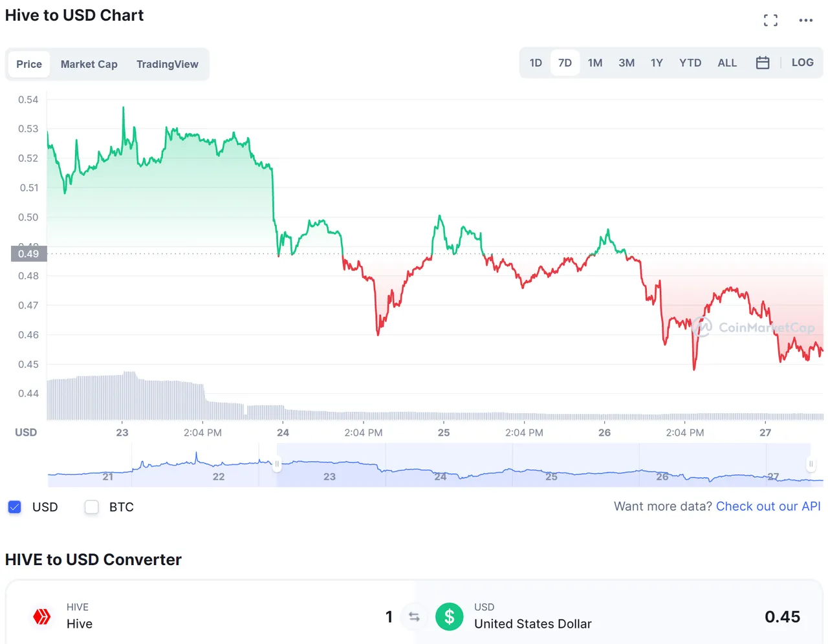
Task: Follow the Check out our API link
Action: pyautogui.click(x=768, y=506)
